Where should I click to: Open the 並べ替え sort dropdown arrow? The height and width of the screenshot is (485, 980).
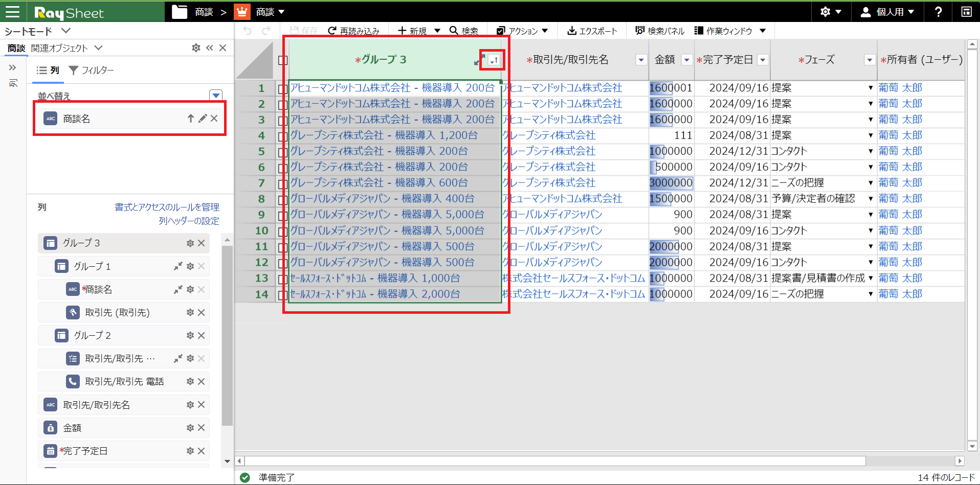(216, 95)
